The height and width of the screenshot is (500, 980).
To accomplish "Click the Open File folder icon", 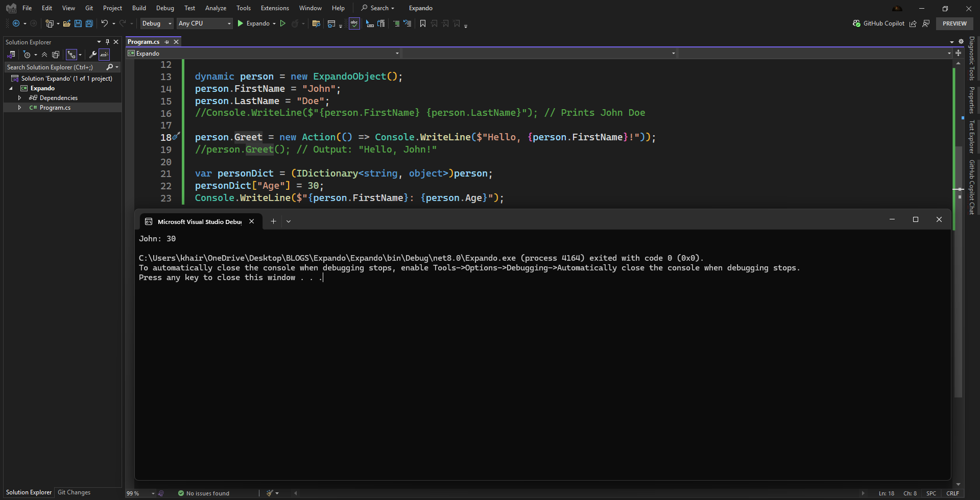I will 66,23.
